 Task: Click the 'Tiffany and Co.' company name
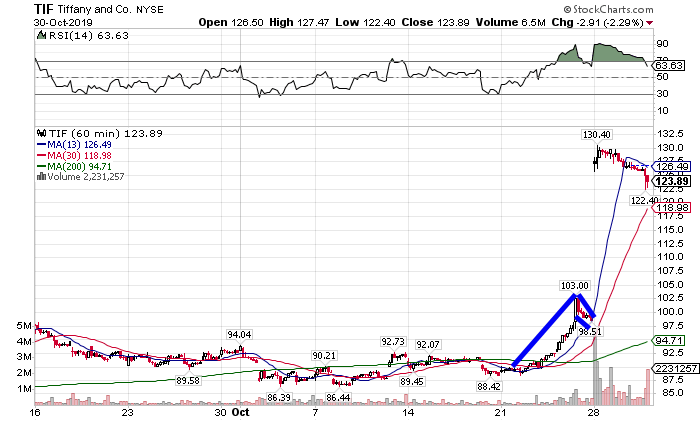pos(95,9)
